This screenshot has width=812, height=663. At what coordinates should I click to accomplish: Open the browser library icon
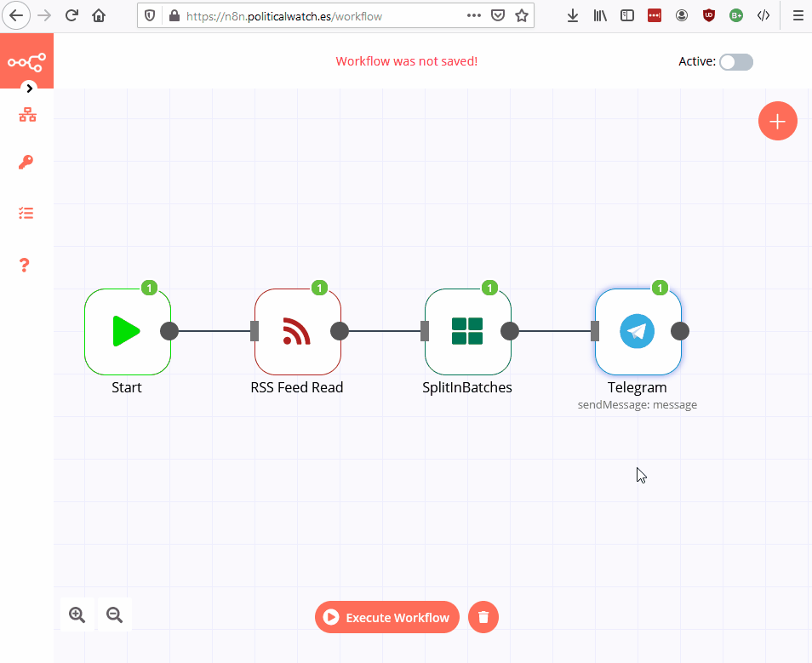600,15
